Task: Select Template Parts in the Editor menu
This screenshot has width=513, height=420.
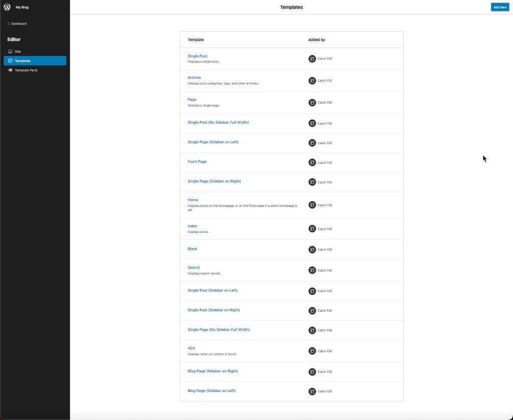Action: coord(25,70)
